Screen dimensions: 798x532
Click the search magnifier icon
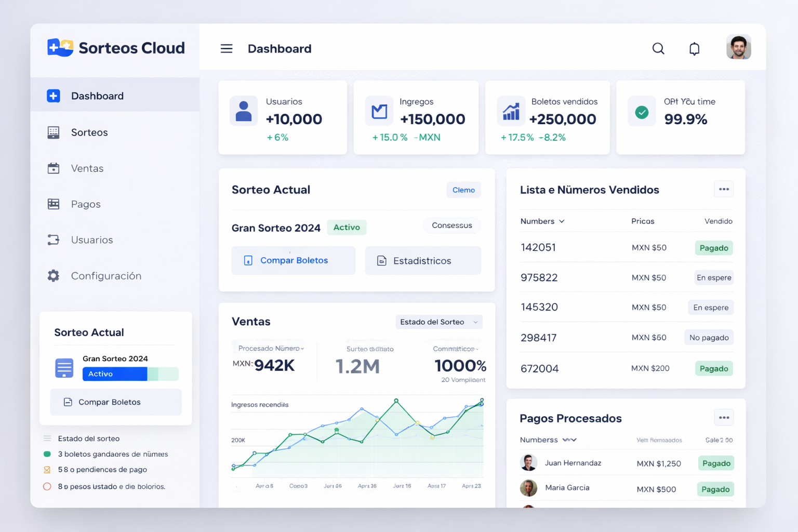pos(658,48)
